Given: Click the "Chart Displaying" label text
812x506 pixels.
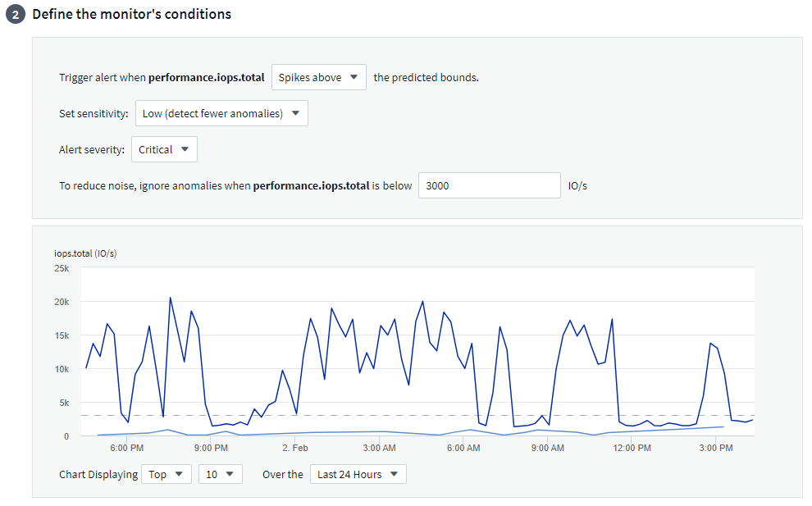Looking at the screenshot, I should [98, 474].
